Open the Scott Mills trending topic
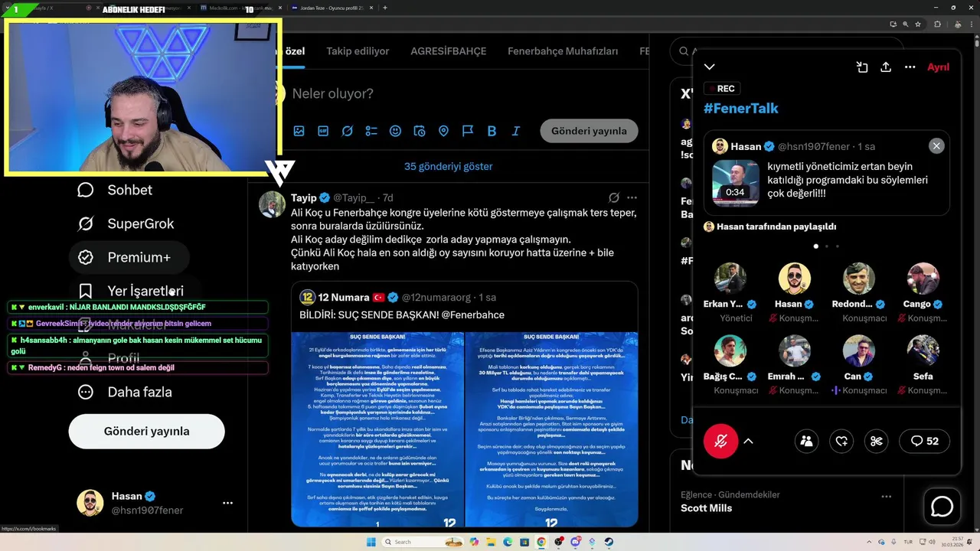The width and height of the screenshot is (980, 551). pyautogui.click(x=707, y=508)
